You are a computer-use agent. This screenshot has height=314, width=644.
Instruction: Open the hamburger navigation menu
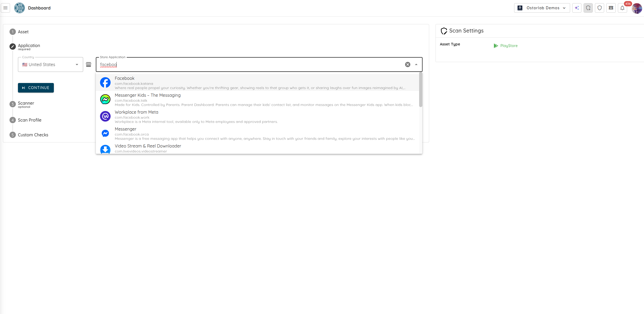(5, 8)
